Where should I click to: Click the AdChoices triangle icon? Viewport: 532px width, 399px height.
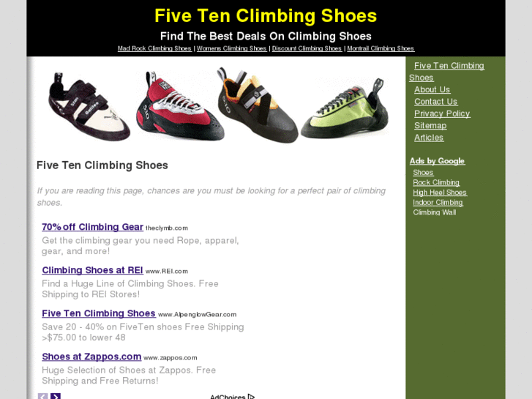click(x=251, y=396)
